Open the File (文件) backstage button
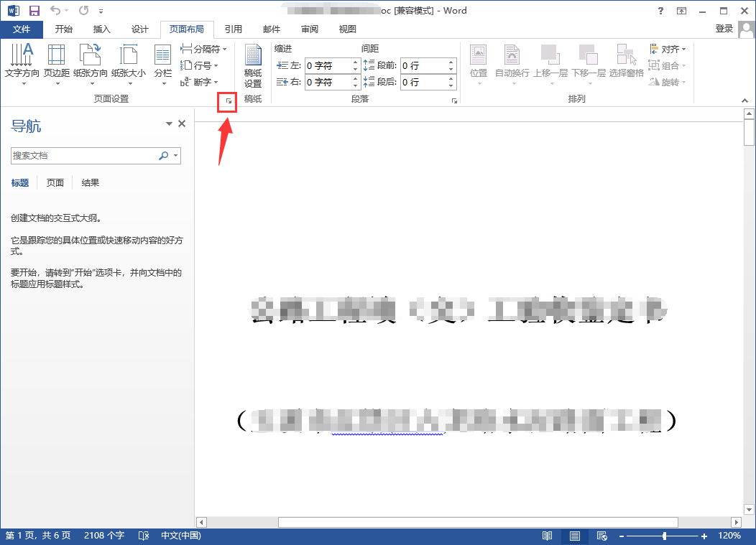The width and height of the screenshot is (756, 545). 22,29
